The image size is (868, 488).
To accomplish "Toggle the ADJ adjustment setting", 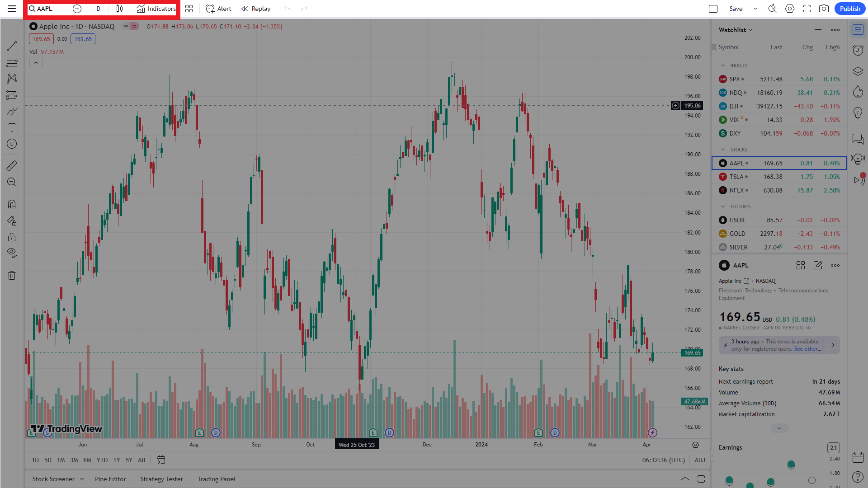I will click(x=699, y=460).
